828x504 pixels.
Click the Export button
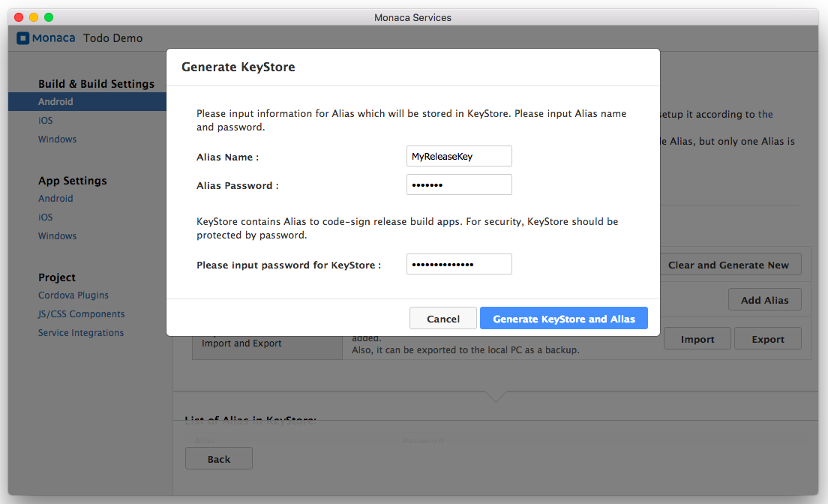[768, 339]
